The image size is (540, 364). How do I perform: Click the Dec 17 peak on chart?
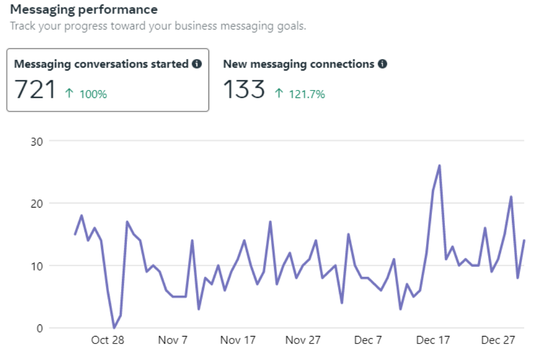pyautogui.click(x=439, y=166)
